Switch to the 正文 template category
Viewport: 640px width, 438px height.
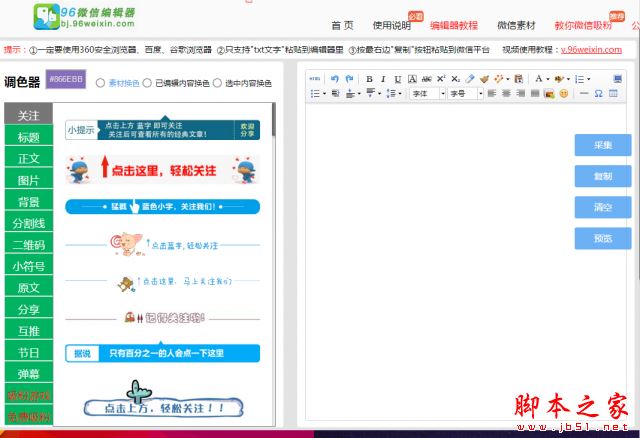29,158
